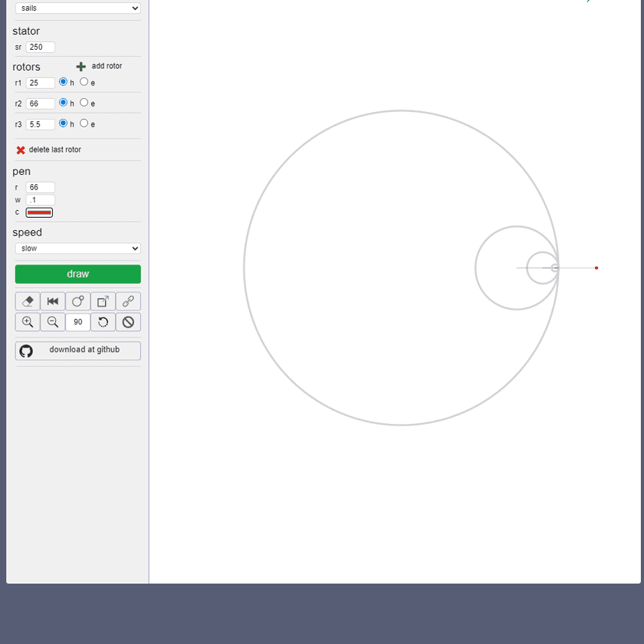This screenshot has width=644, height=644.
Task: Open the red pen color swatch
Action: pos(39,212)
